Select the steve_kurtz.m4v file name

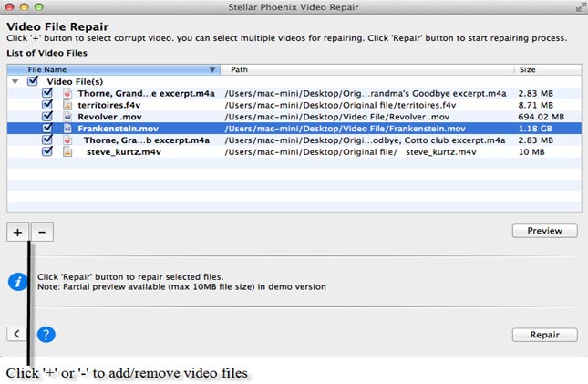[124, 152]
